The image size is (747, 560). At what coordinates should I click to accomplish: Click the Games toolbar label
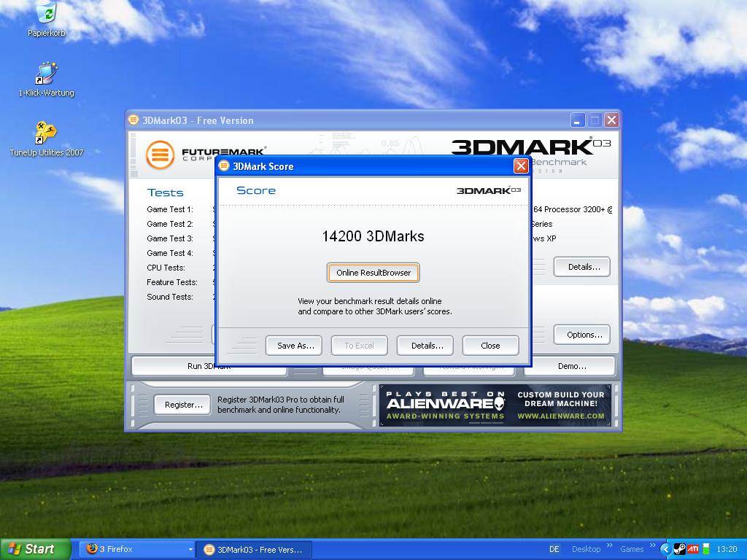click(632, 549)
